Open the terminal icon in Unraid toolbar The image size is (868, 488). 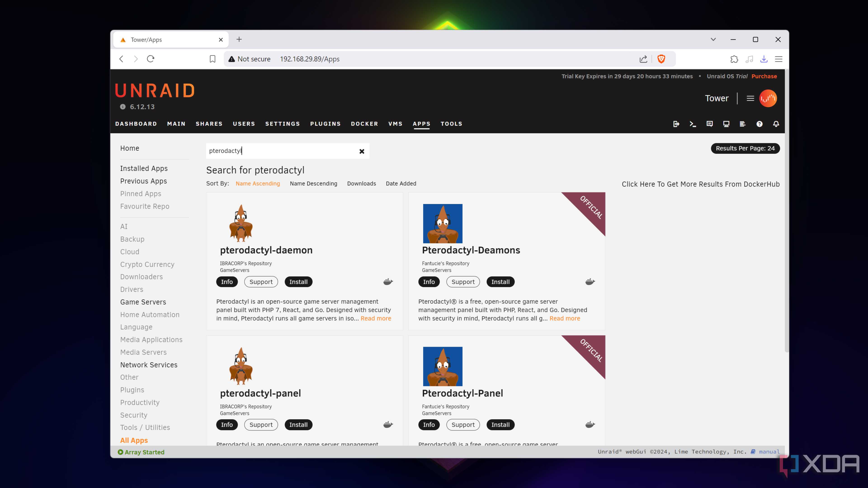click(x=693, y=124)
